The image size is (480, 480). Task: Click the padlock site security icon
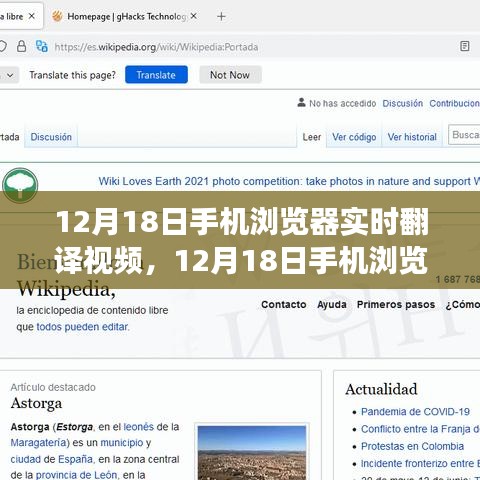click(x=22, y=46)
